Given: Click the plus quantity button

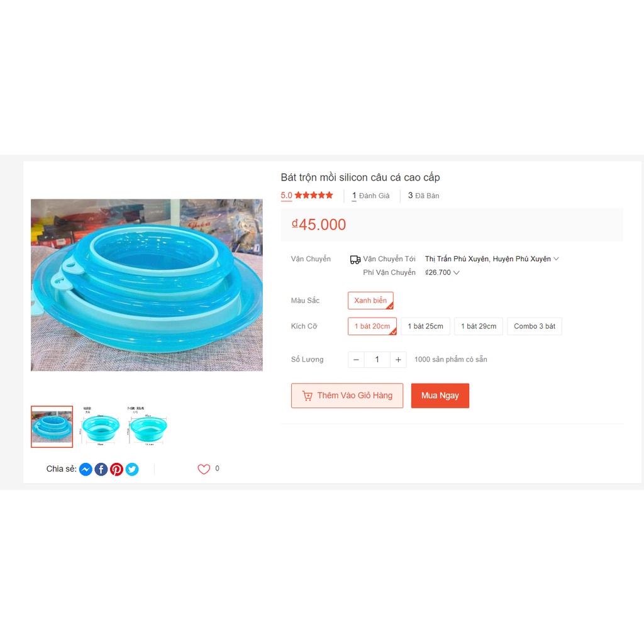Looking at the screenshot, I should pos(398,359).
